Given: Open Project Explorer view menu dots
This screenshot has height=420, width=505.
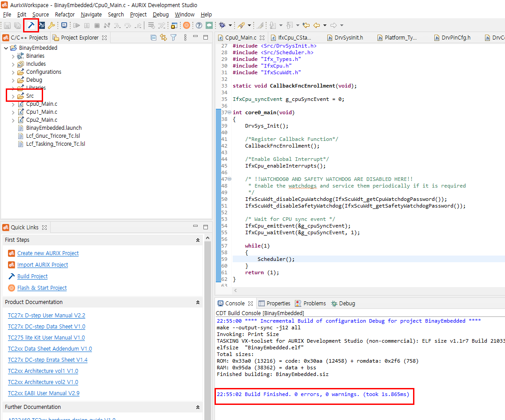Looking at the screenshot, I should click(x=185, y=38).
